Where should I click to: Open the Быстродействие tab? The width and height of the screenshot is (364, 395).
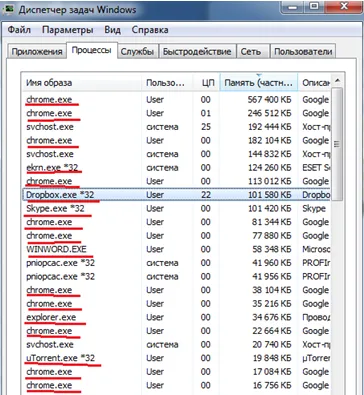coord(197,52)
